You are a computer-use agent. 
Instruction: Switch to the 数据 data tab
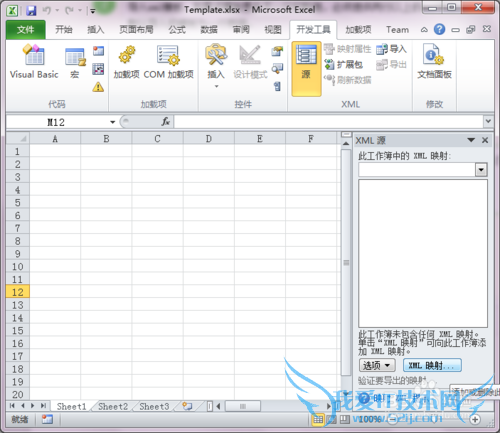pyautogui.click(x=209, y=30)
